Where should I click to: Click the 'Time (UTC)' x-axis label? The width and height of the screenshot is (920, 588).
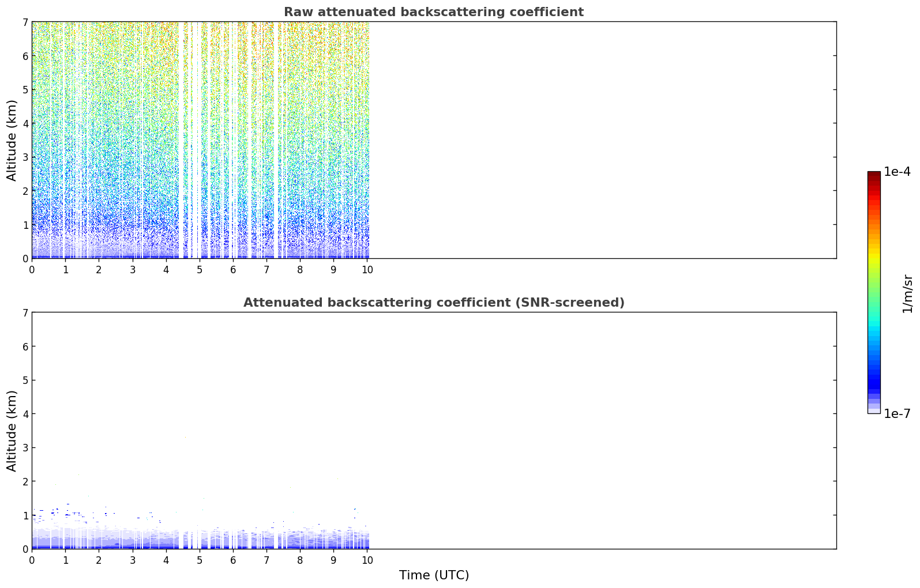(x=434, y=575)
